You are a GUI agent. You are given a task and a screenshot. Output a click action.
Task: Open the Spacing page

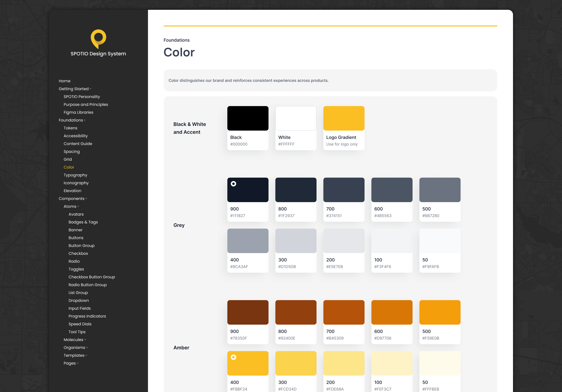72,151
